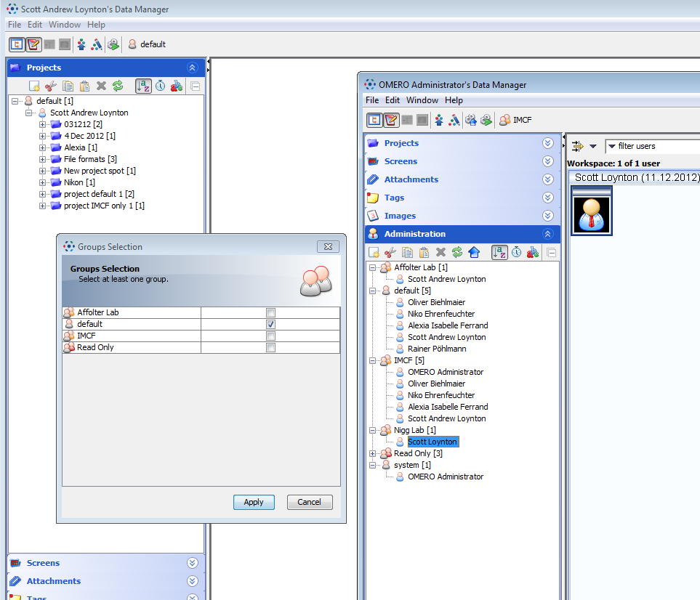
Task: Click the editor notepad icon in OMERO Administrator's main toolbar
Action: coord(391,120)
